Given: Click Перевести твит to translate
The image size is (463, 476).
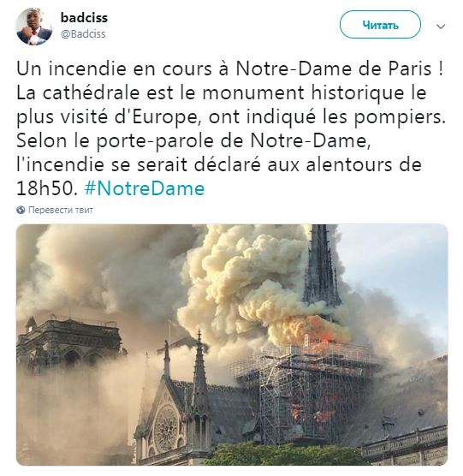Looking at the screenshot, I should pyautogui.click(x=61, y=210).
